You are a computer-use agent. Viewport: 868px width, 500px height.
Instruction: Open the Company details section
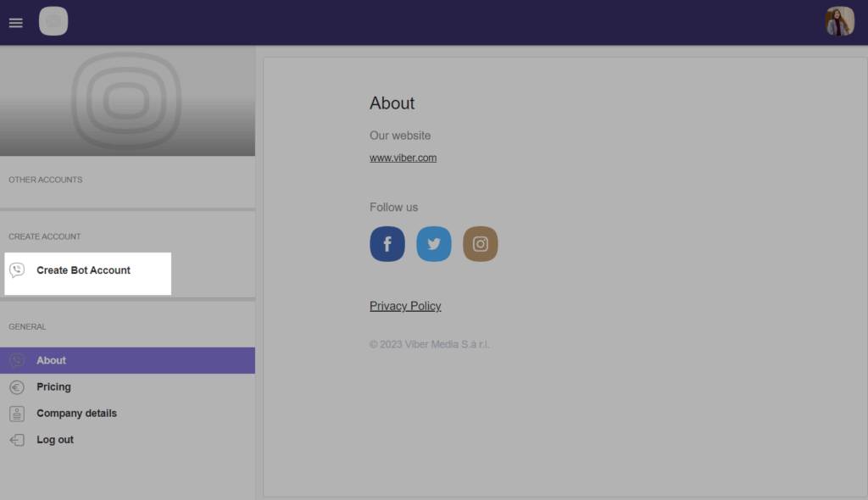point(76,414)
